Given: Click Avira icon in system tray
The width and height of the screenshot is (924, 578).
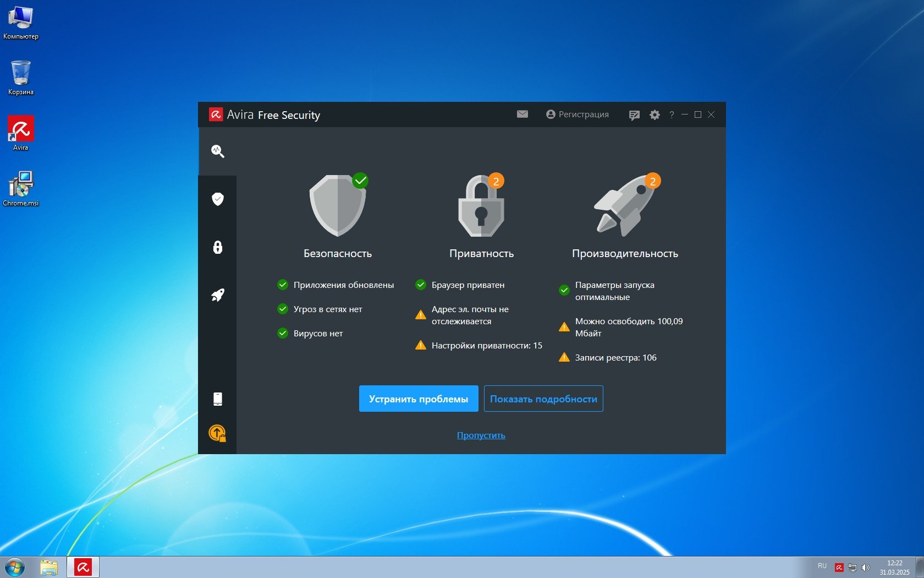Looking at the screenshot, I should click(839, 568).
